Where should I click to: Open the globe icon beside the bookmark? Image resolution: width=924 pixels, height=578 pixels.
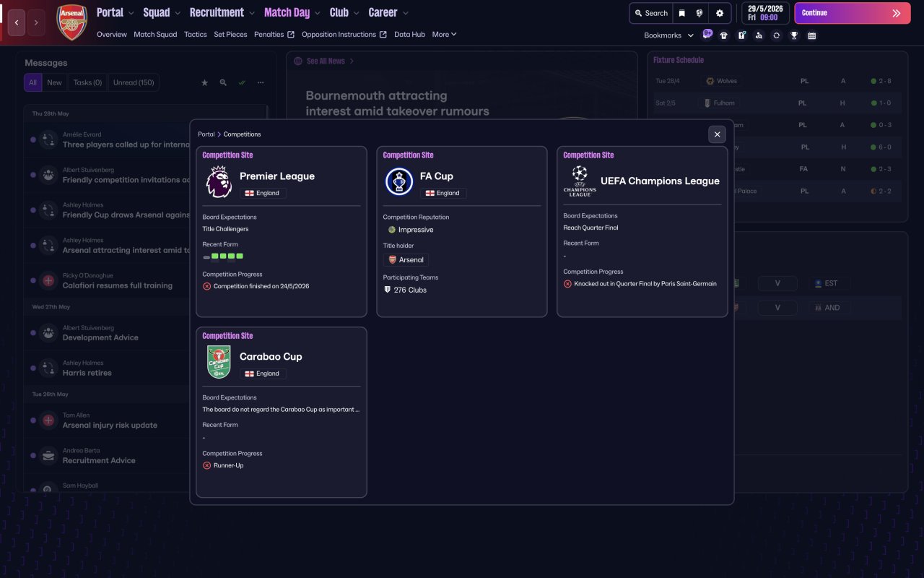pyautogui.click(x=699, y=13)
